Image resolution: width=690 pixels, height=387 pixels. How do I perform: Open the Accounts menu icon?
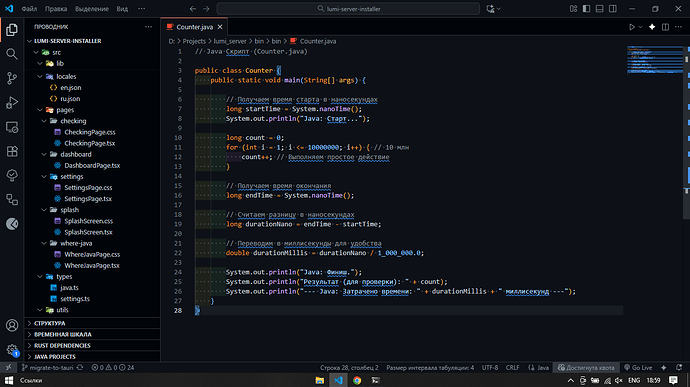point(12,325)
